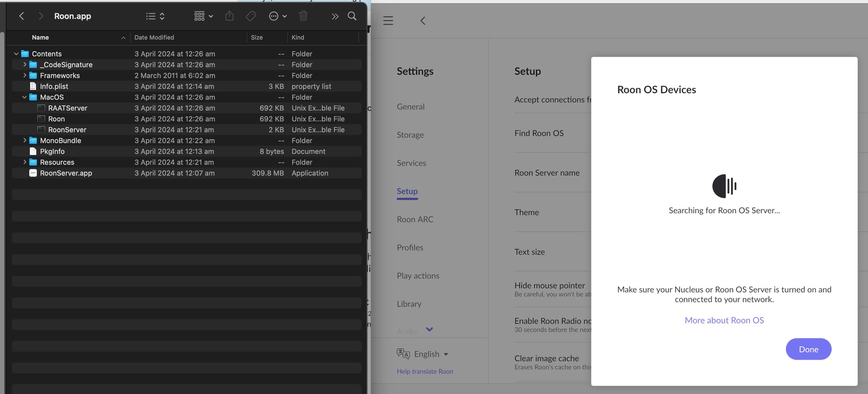Select the Info.plist file name
Image resolution: width=868 pixels, height=394 pixels.
[x=54, y=86]
